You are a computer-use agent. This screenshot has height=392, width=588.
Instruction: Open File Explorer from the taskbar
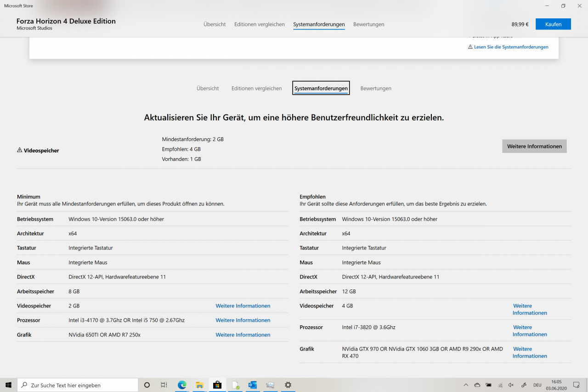pos(199,385)
